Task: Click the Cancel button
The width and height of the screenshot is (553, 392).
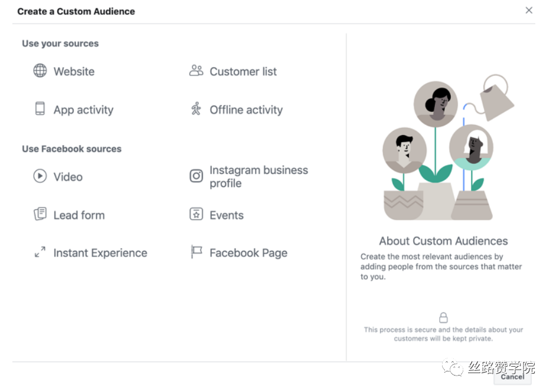Action: [x=512, y=377]
